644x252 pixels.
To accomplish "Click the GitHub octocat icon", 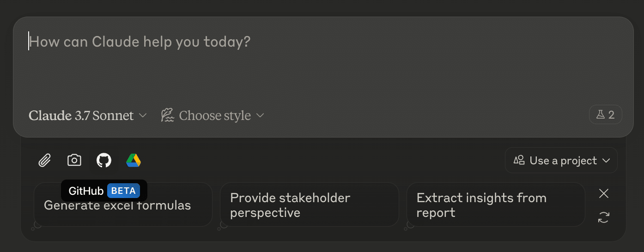I will (x=104, y=160).
